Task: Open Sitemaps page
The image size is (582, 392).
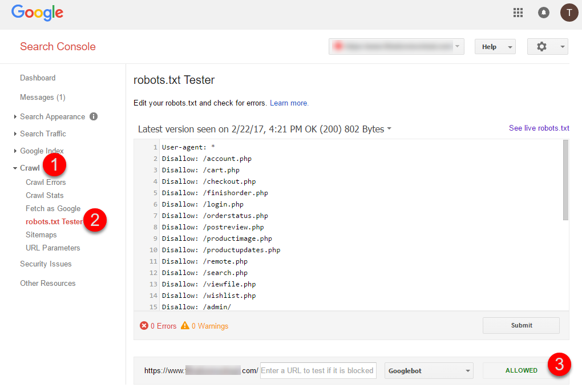Action: [x=41, y=235]
